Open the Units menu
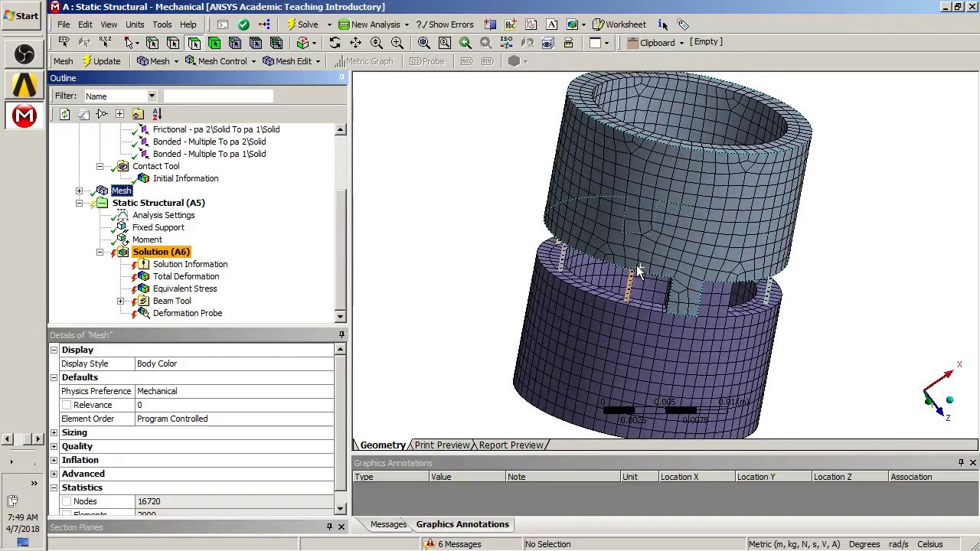This screenshot has height=551, width=980. pyautogui.click(x=135, y=24)
